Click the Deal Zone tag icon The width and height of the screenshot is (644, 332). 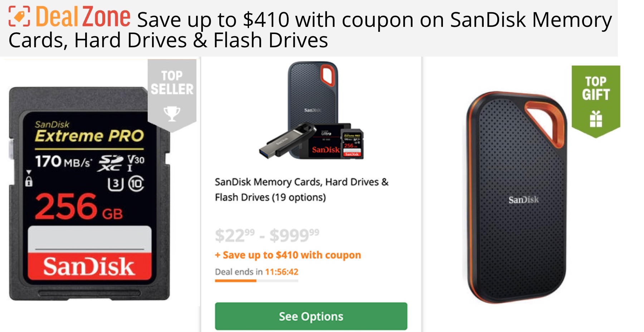point(19,16)
